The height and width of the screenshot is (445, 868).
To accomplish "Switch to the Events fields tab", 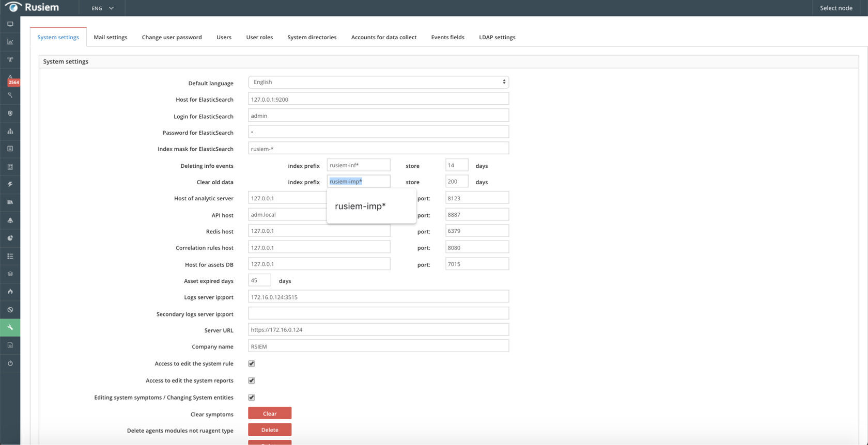I will pyautogui.click(x=448, y=37).
